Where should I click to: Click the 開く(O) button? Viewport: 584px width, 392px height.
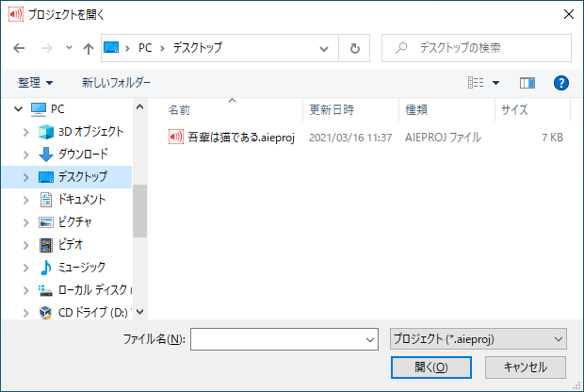430,367
